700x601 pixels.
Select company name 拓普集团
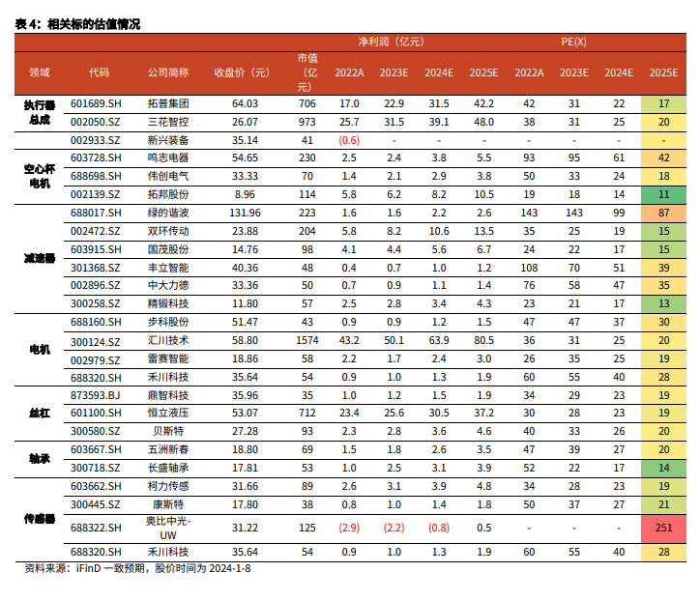point(168,104)
